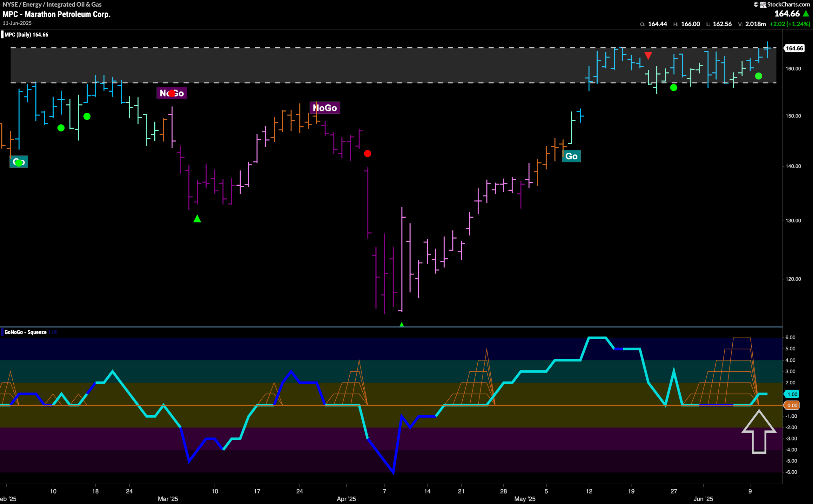Click the 11-Jun-2025 date label
The width and height of the screenshot is (813, 504).
[x=17, y=23]
